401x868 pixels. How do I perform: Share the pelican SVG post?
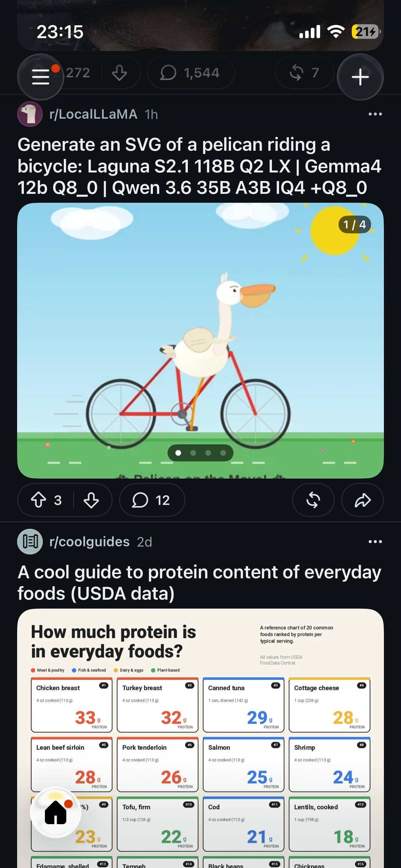click(363, 500)
